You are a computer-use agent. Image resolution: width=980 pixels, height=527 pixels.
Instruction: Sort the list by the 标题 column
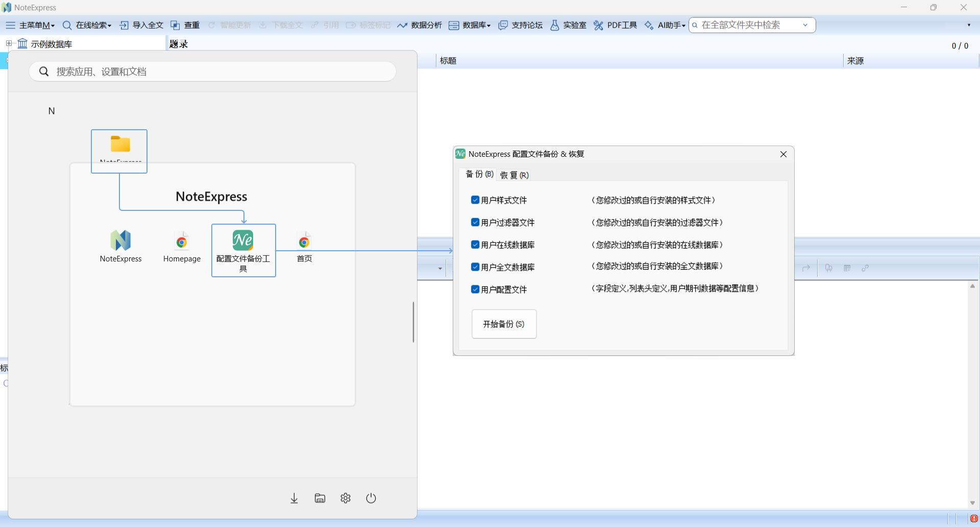coord(641,61)
